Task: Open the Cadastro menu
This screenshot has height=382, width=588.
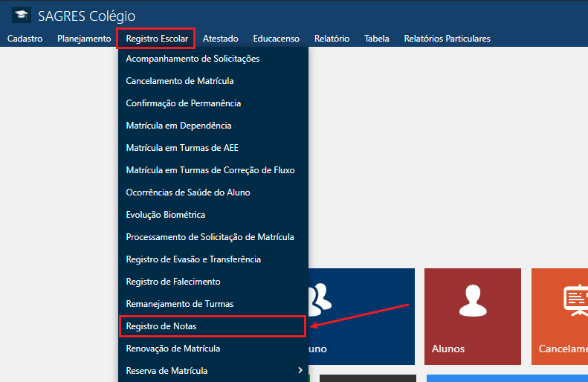Action: pos(25,39)
